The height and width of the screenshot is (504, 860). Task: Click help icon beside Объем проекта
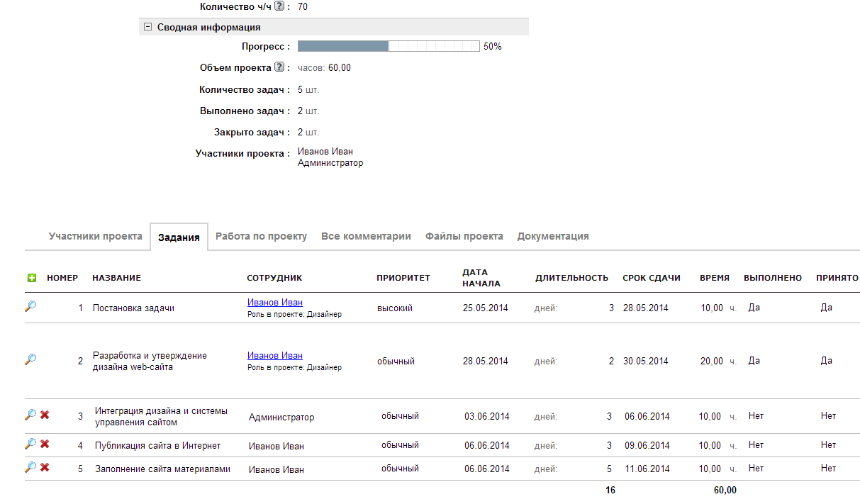[x=279, y=67]
